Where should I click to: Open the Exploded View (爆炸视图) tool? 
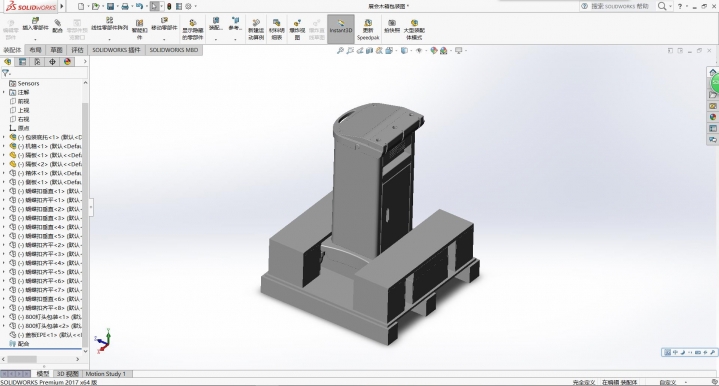pos(297,29)
